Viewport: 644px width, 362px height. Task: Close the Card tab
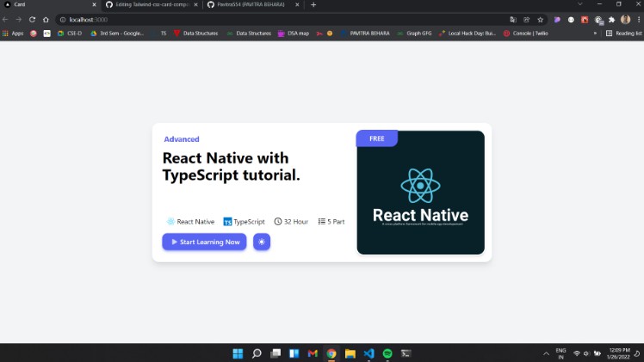pos(94,4)
